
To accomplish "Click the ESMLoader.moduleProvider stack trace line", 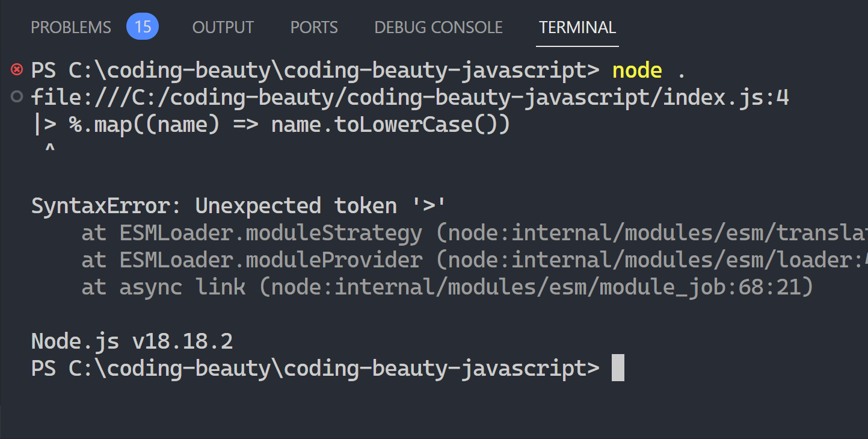I will coord(271,260).
